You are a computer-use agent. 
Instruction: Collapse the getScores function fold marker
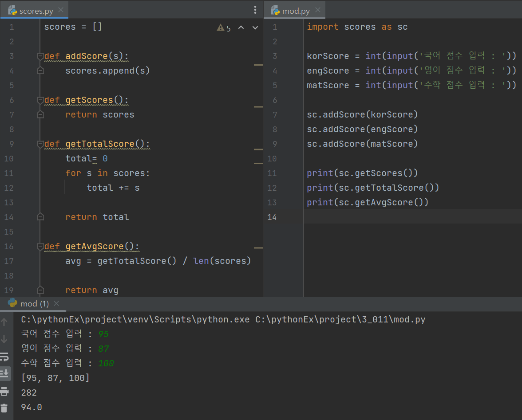click(40, 100)
